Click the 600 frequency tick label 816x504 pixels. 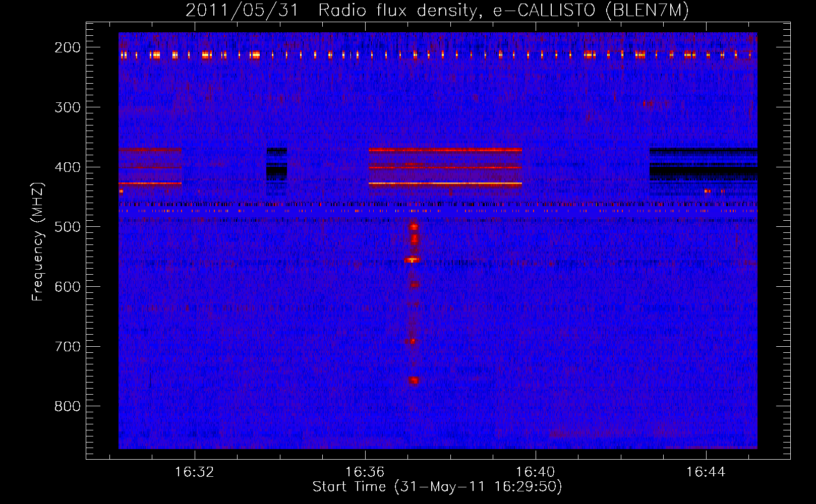tap(68, 287)
